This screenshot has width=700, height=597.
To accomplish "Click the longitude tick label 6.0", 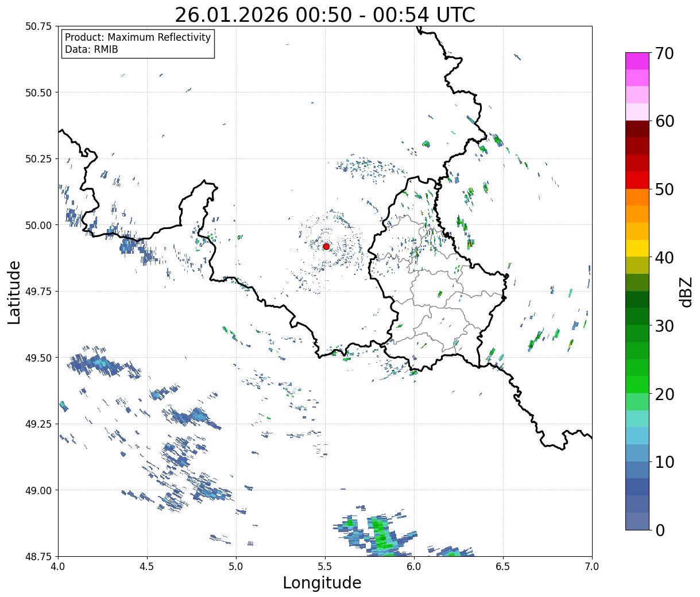I will [414, 566].
